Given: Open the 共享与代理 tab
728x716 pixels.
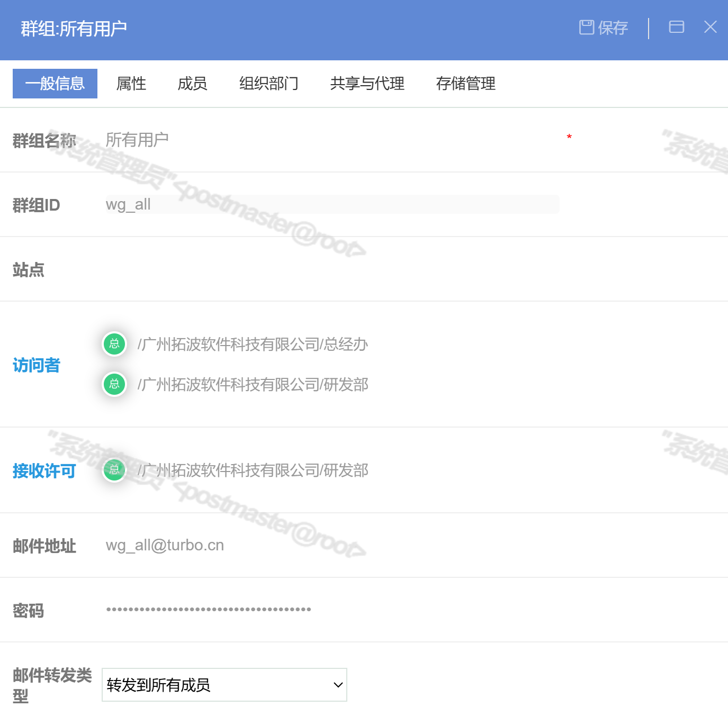Looking at the screenshot, I should (x=367, y=84).
